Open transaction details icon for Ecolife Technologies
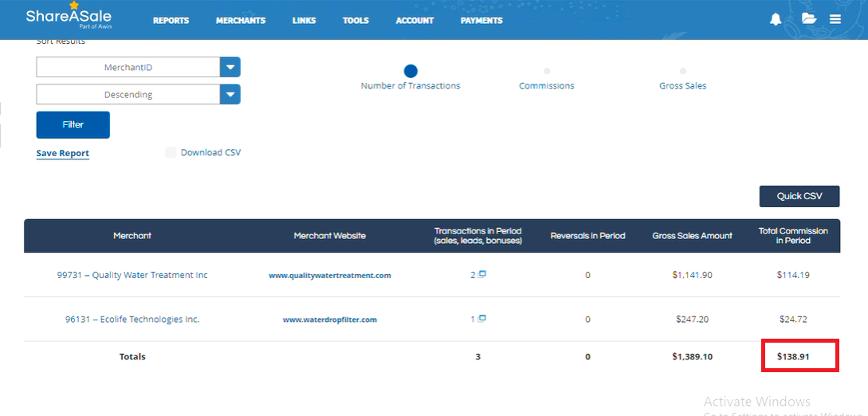This screenshot has width=868, height=416. click(x=481, y=318)
